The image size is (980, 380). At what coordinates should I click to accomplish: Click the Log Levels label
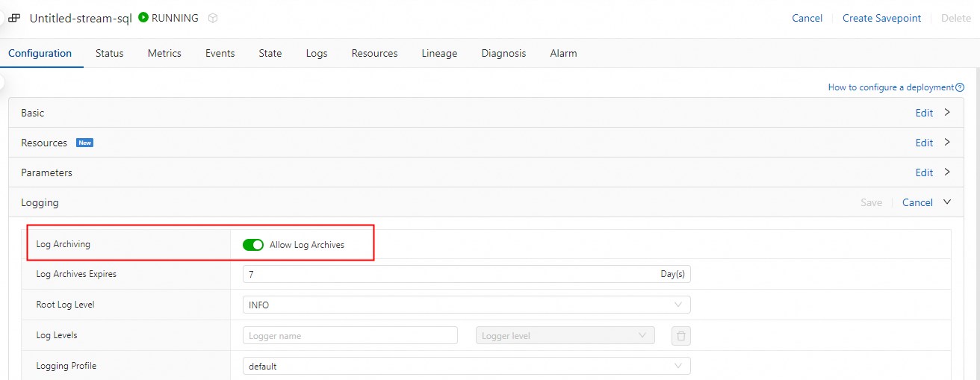(x=57, y=335)
